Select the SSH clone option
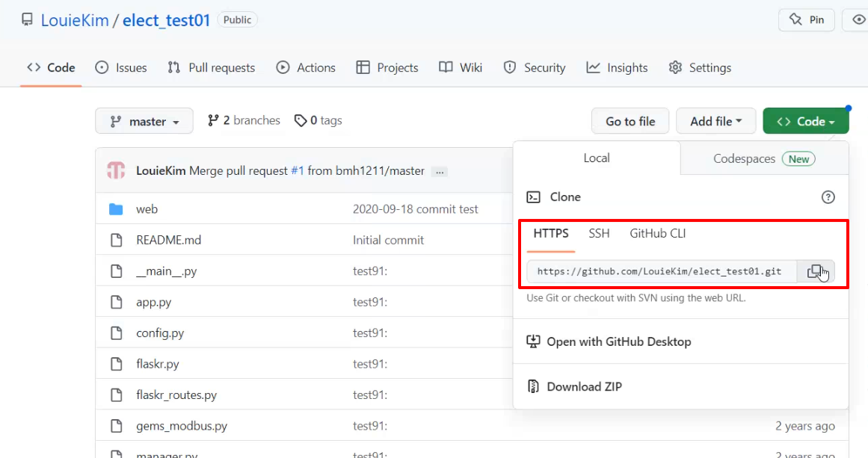This screenshot has height=458, width=868. click(x=599, y=233)
